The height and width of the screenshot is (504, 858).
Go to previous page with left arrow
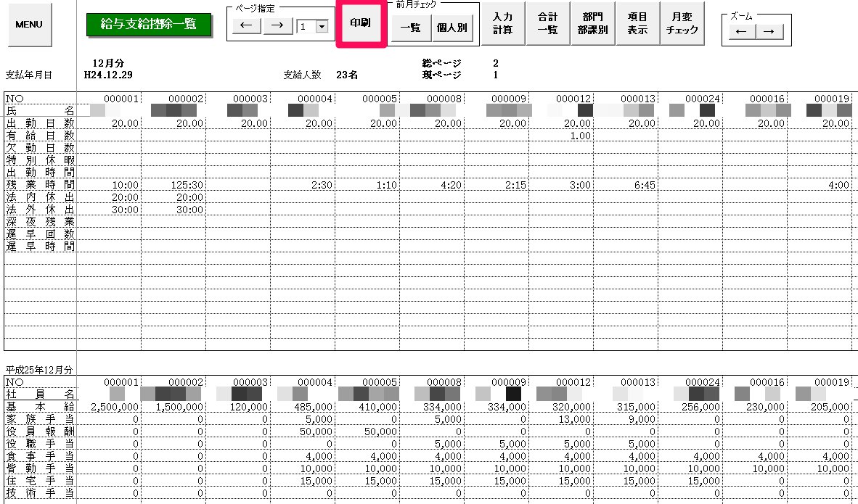tap(247, 26)
